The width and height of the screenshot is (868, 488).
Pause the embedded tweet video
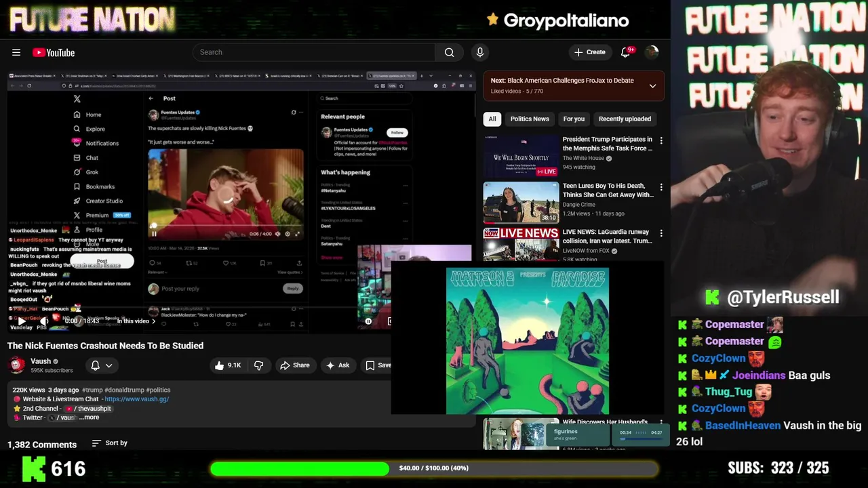[x=154, y=234]
